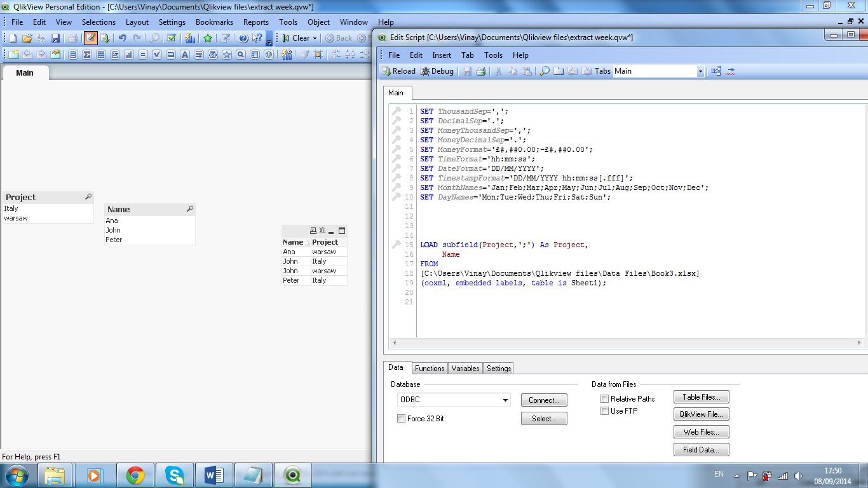Open Selections menu in main window
This screenshot has width=868, height=488.
98,22
